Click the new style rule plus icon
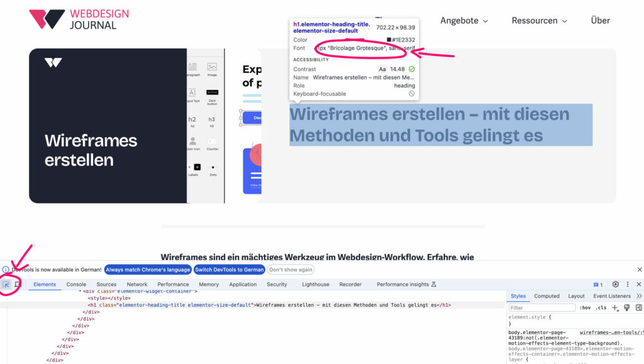The height and width of the screenshot is (364, 644). [614, 307]
